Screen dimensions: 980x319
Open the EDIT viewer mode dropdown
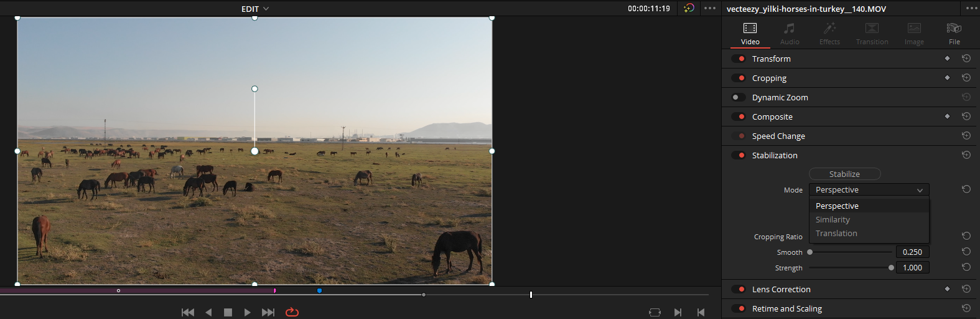(x=255, y=9)
